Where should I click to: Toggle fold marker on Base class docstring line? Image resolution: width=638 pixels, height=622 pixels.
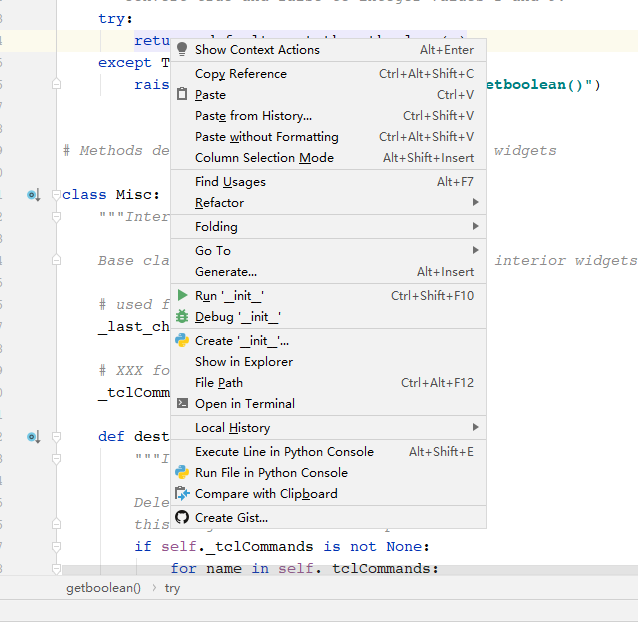(x=57, y=260)
